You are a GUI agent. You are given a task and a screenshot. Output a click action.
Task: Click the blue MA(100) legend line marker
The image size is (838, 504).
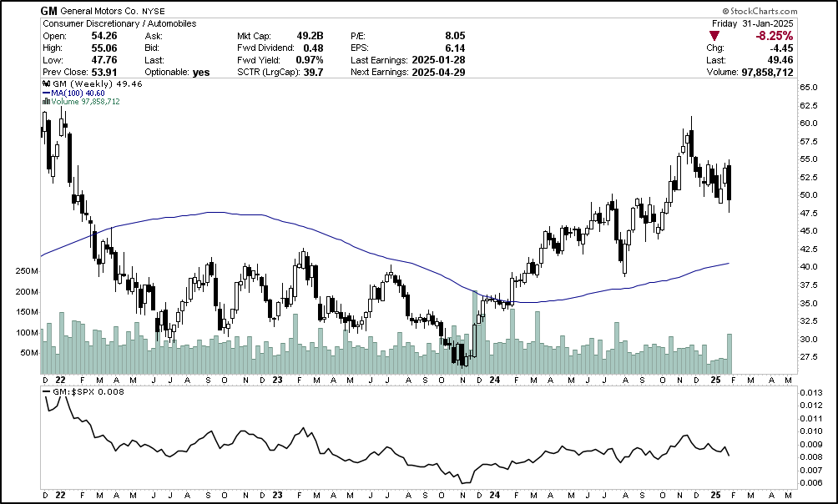[47, 93]
